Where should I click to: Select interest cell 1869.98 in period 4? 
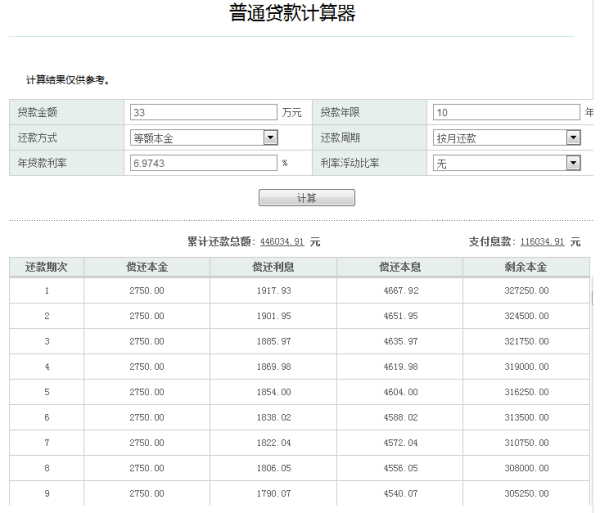274,367
